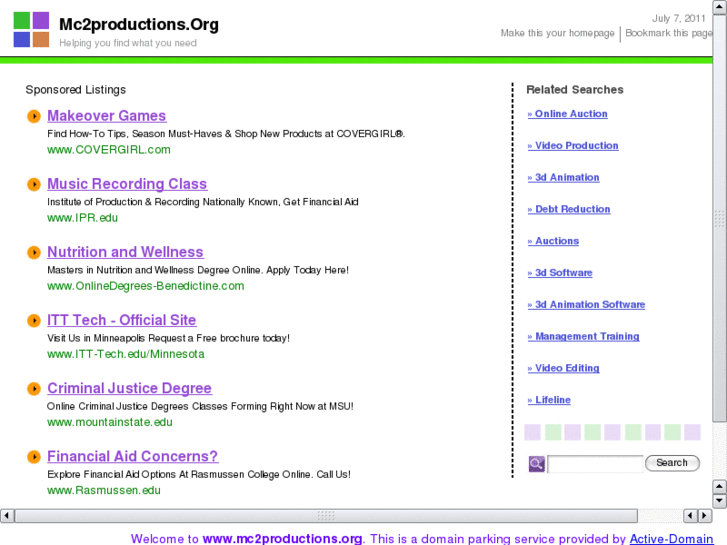The height and width of the screenshot is (545, 727).
Task: Click the Mc2productions colored squares logo
Action: click(x=31, y=30)
